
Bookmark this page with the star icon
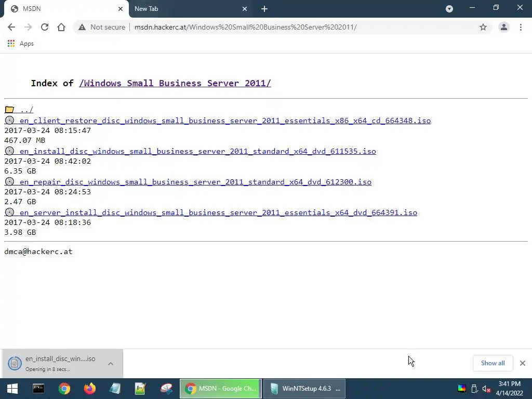click(483, 27)
